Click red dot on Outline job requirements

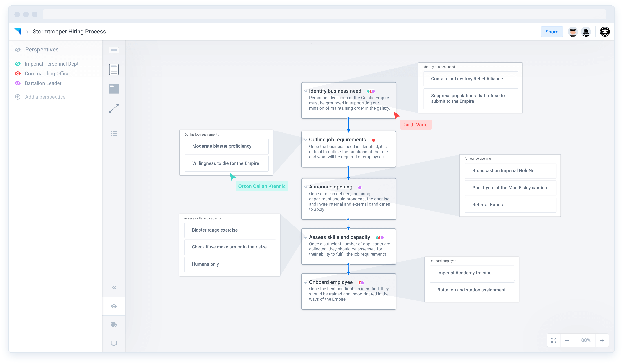click(373, 140)
